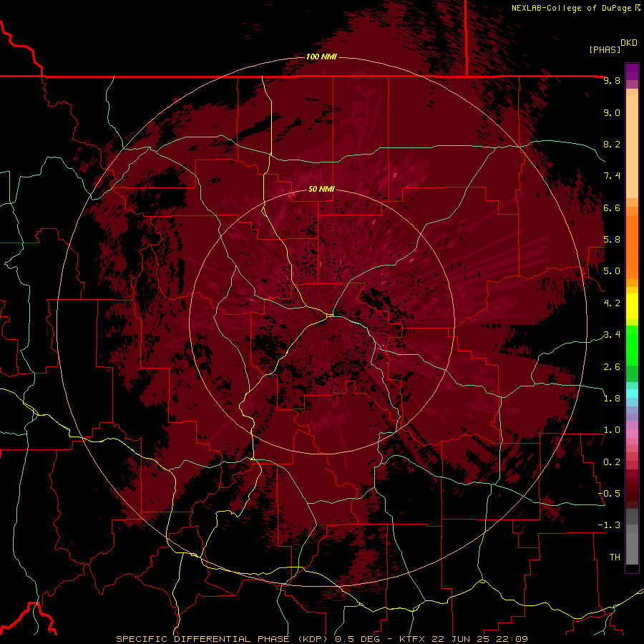This screenshot has width=644, height=644.
Task: Click the DKD label above the color scale
Action: pos(629,43)
